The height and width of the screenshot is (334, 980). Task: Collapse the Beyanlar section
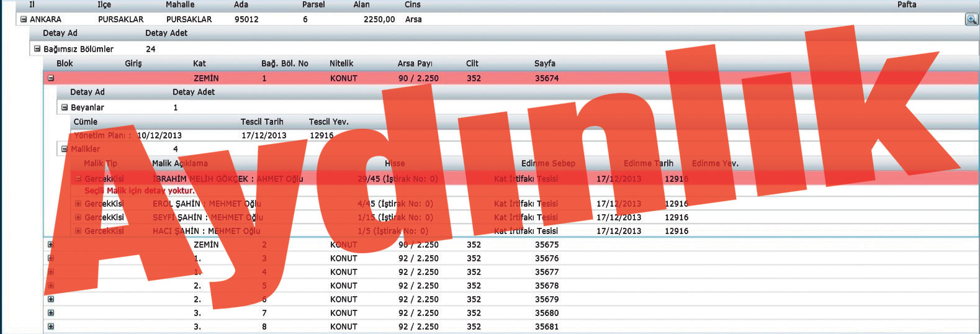65,107
